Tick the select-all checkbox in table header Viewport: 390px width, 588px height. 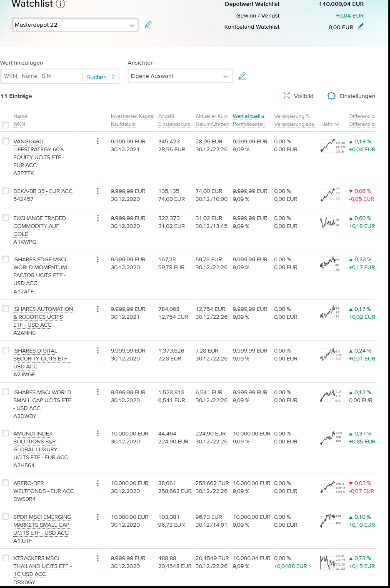5,125
